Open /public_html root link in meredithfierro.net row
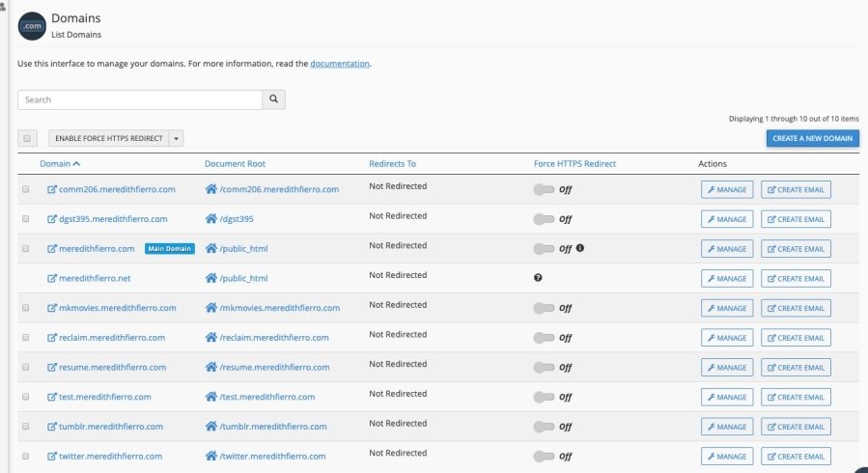868x473 pixels. (243, 278)
